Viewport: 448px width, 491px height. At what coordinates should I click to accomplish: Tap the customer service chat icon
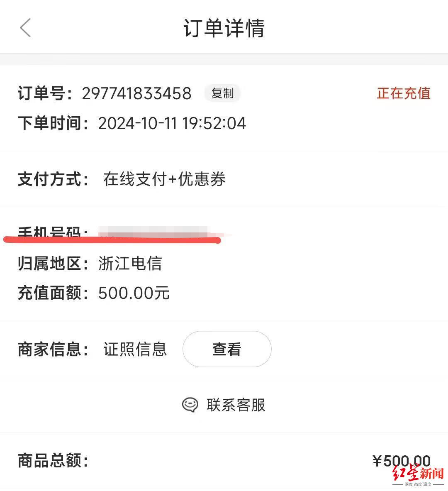coord(190,405)
